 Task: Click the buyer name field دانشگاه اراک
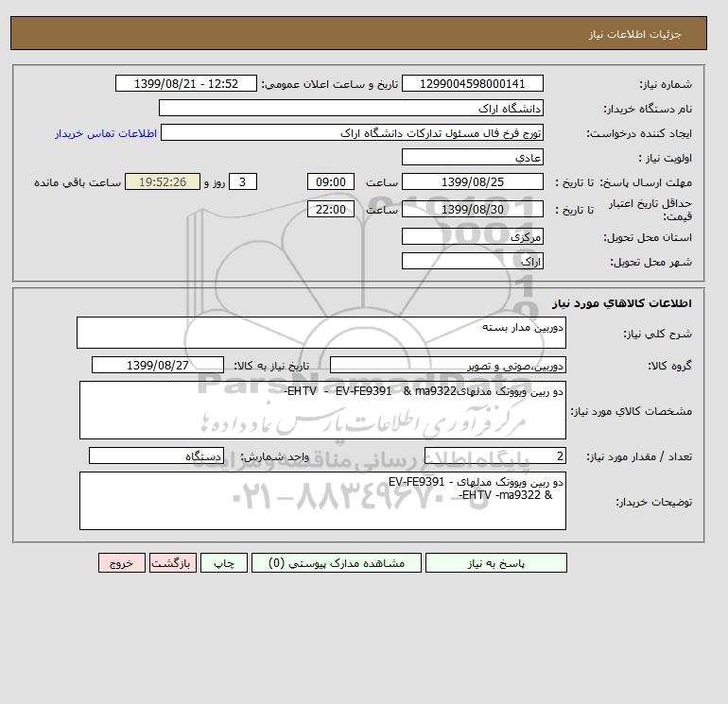(351, 108)
